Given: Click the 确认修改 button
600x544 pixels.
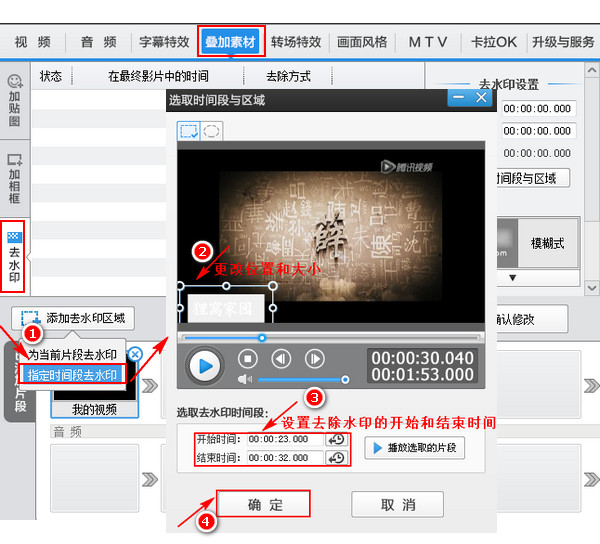Looking at the screenshot, I should [x=532, y=319].
